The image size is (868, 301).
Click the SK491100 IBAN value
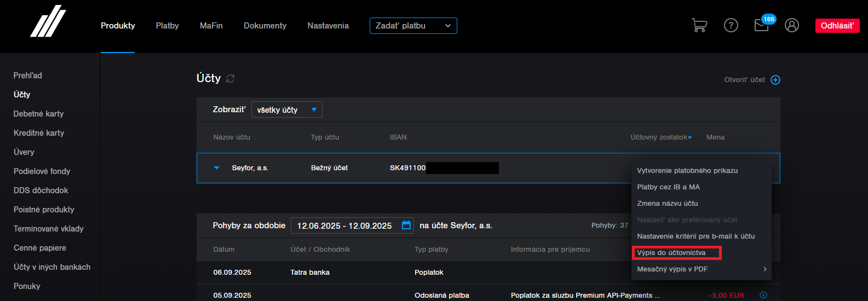pyautogui.click(x=407, y=168)
